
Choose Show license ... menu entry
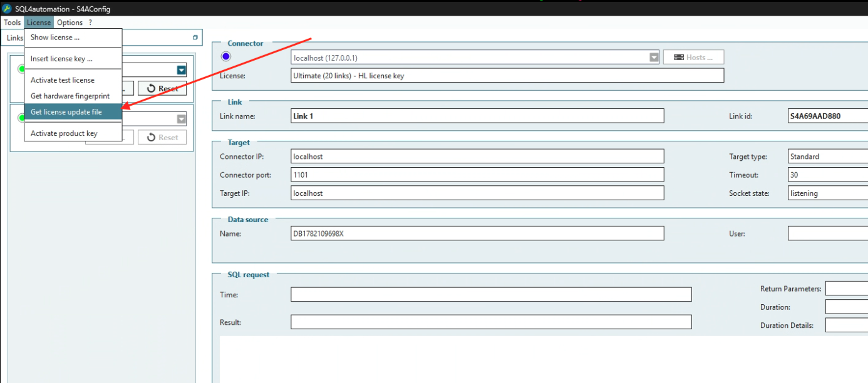(x=73, y=38)
